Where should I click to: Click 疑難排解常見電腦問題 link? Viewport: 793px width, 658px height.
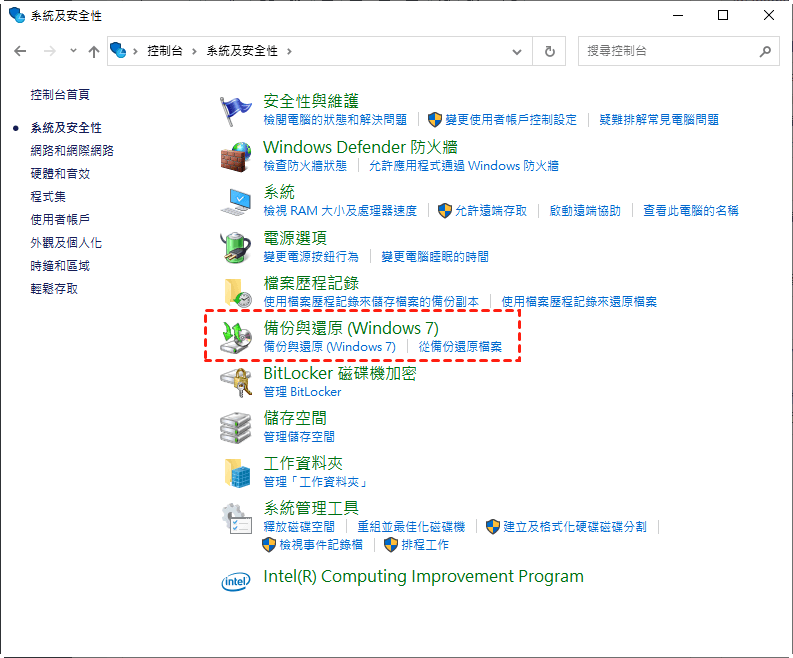click(x=659, y=120)
